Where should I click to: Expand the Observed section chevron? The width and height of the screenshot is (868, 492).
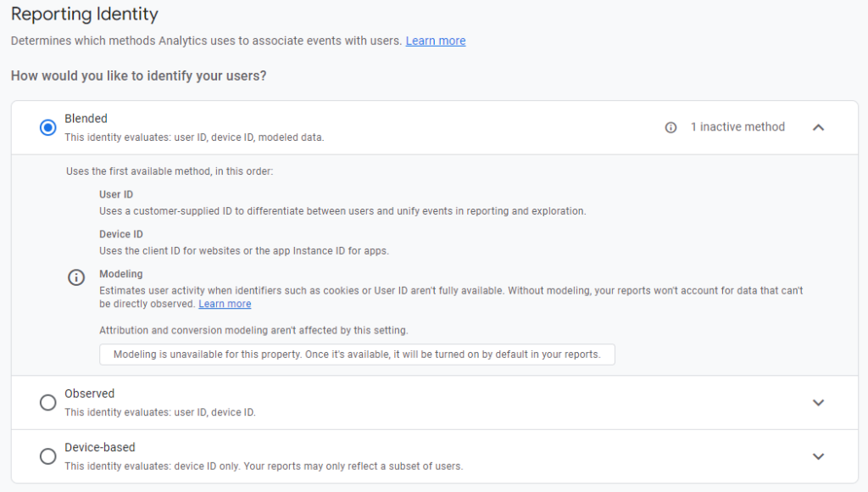click(x=818, y=402)
